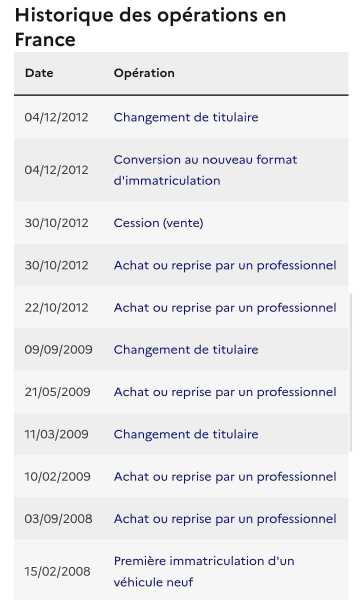Select the 15/02/2008 date cell
The width and height of the screenshot is (362, 600).
57,572
